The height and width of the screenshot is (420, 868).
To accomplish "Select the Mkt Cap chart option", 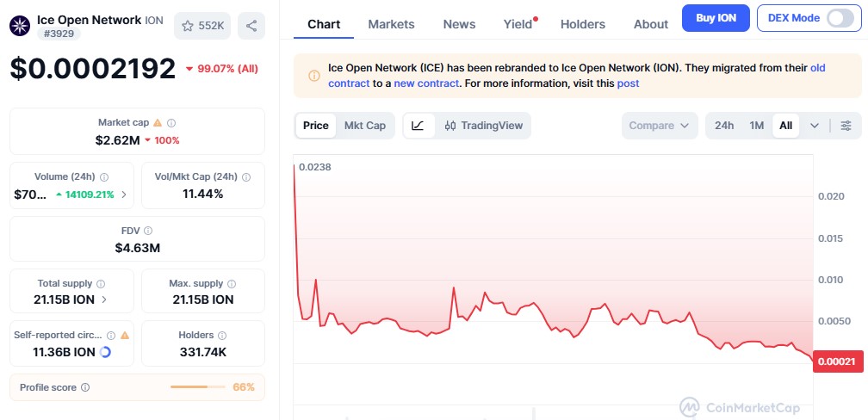I will (365, 126).
